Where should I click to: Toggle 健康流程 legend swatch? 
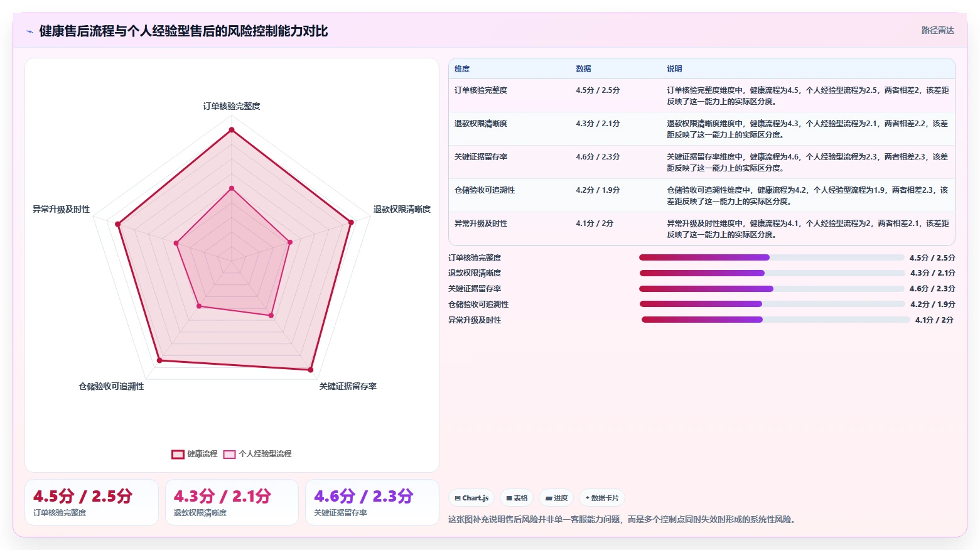178,454
